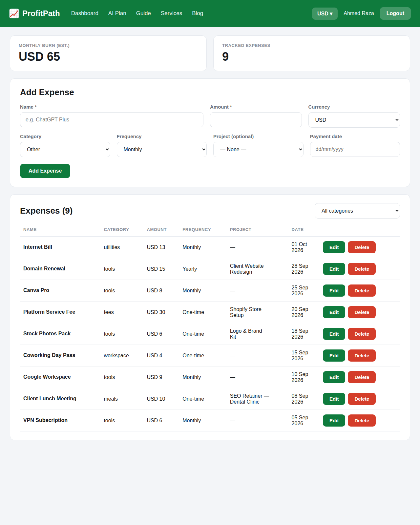
Task: Delete the VPN Subscription expense
Action: [x=362, y=421]
